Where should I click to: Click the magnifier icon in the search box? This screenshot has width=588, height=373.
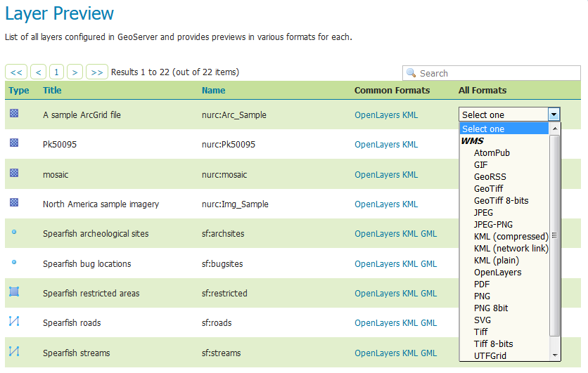411,72
